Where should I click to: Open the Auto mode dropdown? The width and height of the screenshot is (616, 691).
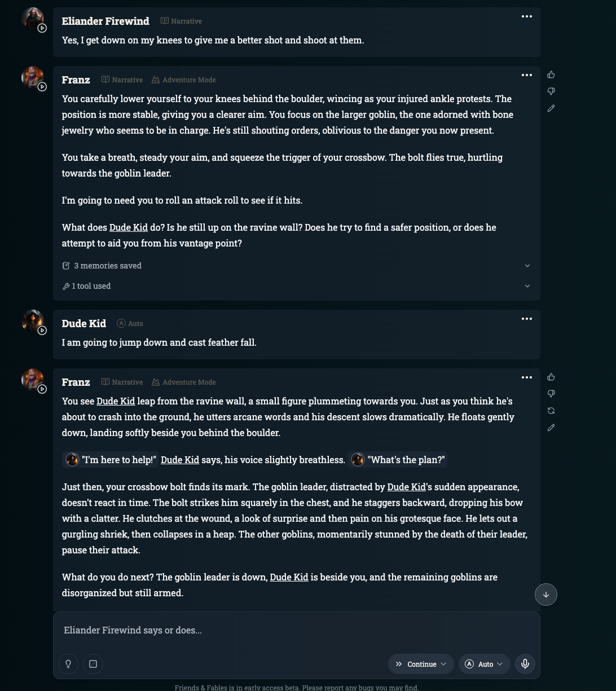click(484, 664)
